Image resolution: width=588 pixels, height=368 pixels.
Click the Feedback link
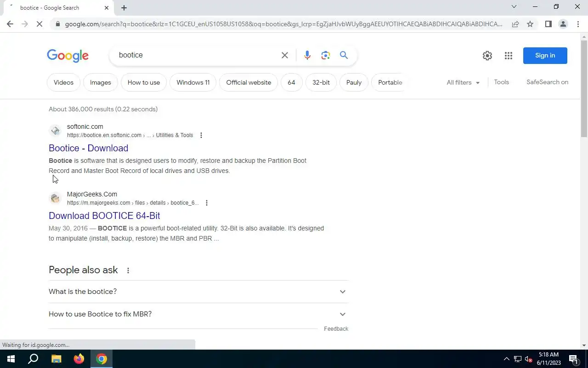point(336,329)
